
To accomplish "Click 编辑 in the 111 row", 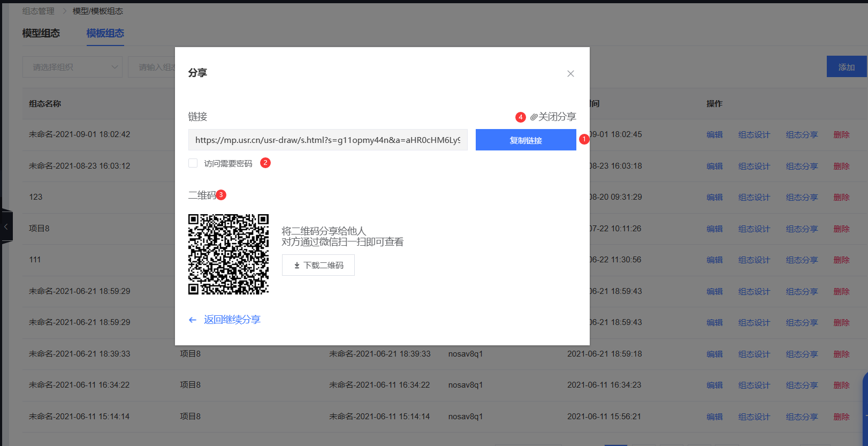I will pyautogui.click(x=714, y=260).
